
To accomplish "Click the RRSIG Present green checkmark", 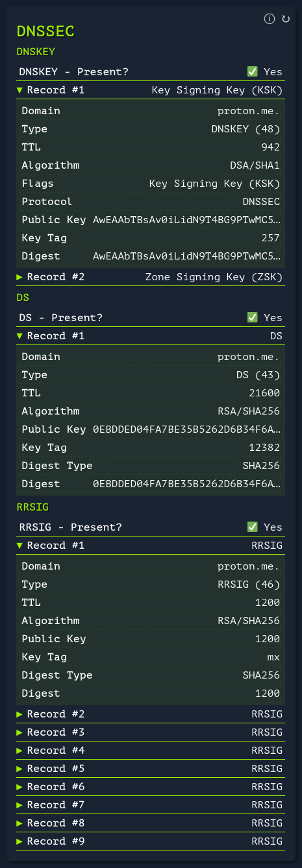I will (253, 527).
